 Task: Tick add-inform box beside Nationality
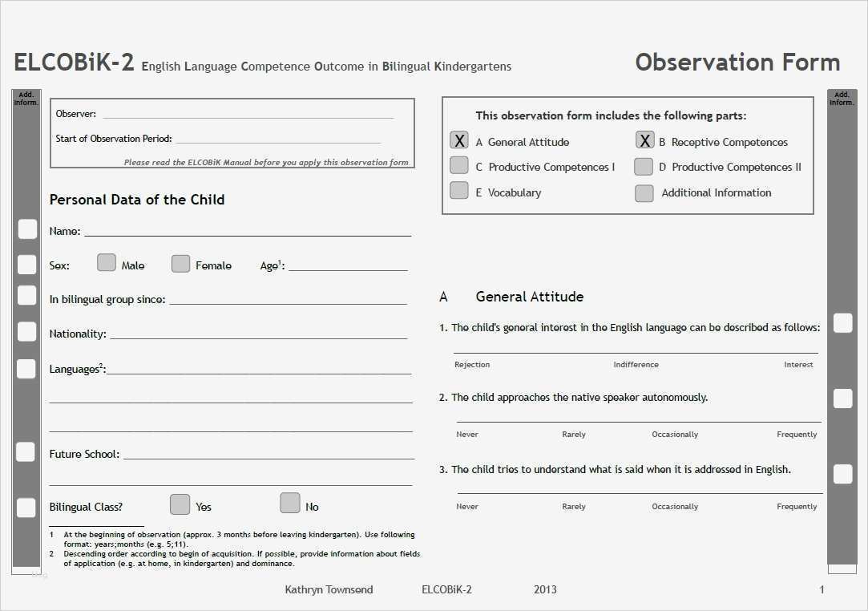(x=27, y=331)
